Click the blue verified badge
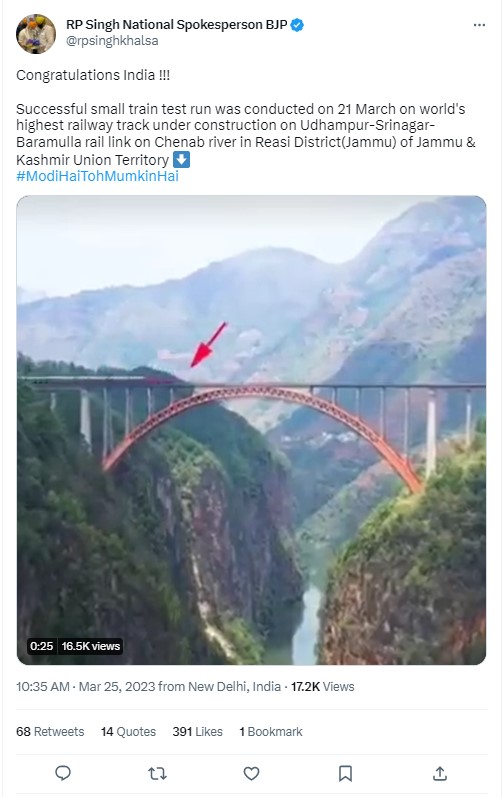The width and height of the screenshot is (502, 797). [x=297, y=25]
